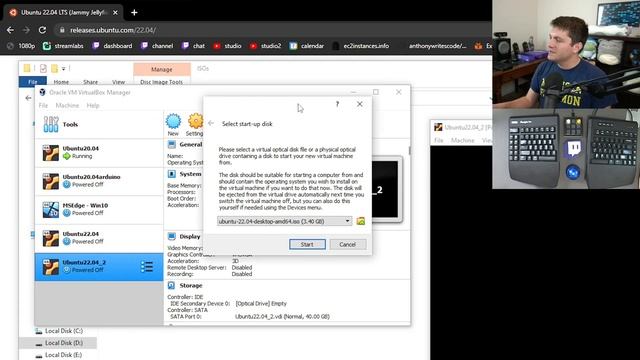Go forward in the browser
This screenshot has width=640, height=360.
click(x=26, y=30)
